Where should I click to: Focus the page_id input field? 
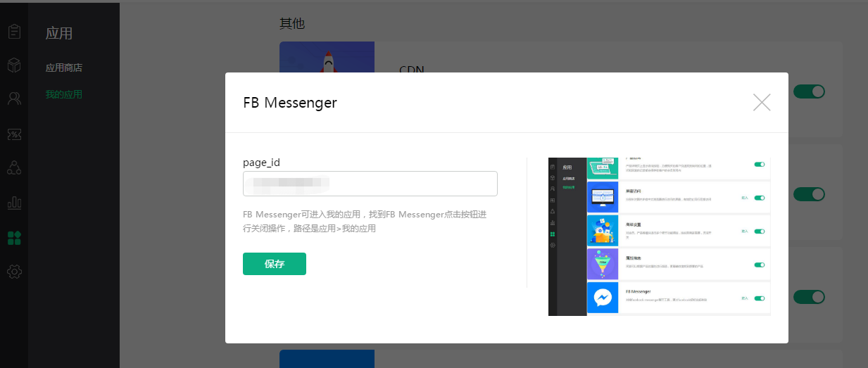coord(370,184)
